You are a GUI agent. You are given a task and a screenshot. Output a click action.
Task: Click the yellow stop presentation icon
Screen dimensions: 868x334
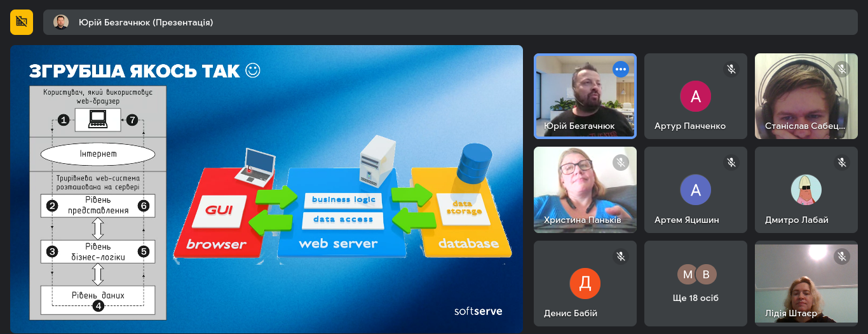tap(22, 22)
